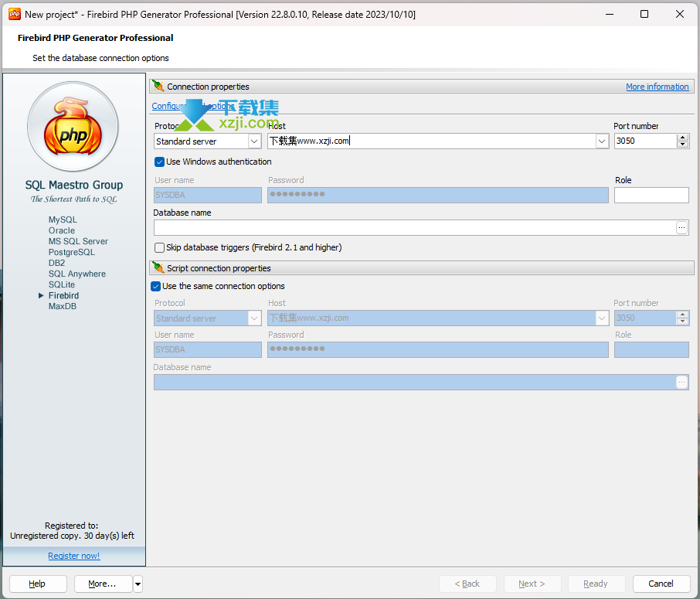The height and width of the screenshot is (599, 700).
Task: Select Oracle in the product list
Action: point(62,230)
